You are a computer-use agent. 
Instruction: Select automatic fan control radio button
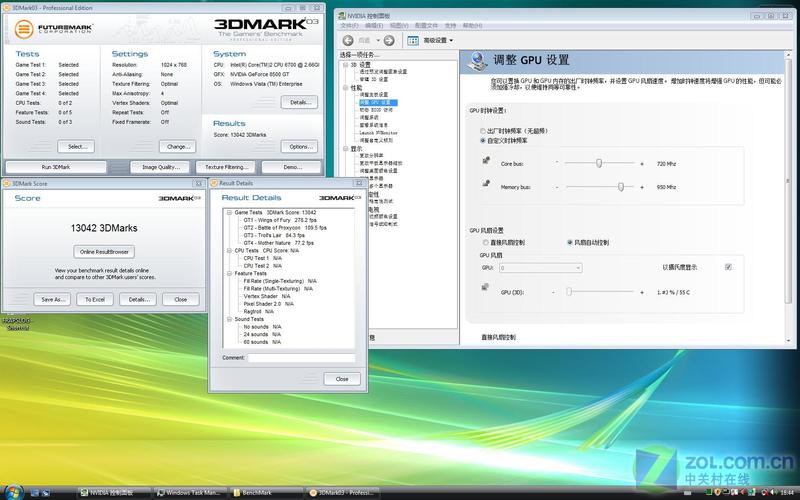(570, 242)
